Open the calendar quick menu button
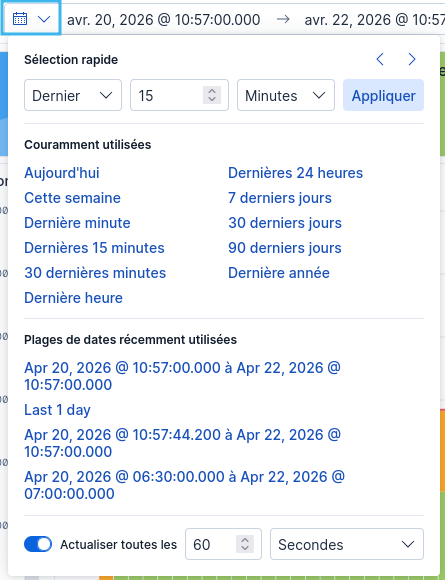Image resolution: width=445 pixels, height=580 pixels. tap(31, 18)
